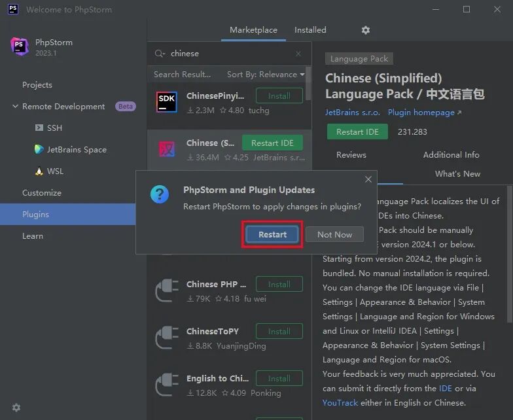Image resolution: width=513 pixels, height=420 pixels.
Task: Click the ChinesePinyin SDK plugin icon
Action: pos(166,102)
